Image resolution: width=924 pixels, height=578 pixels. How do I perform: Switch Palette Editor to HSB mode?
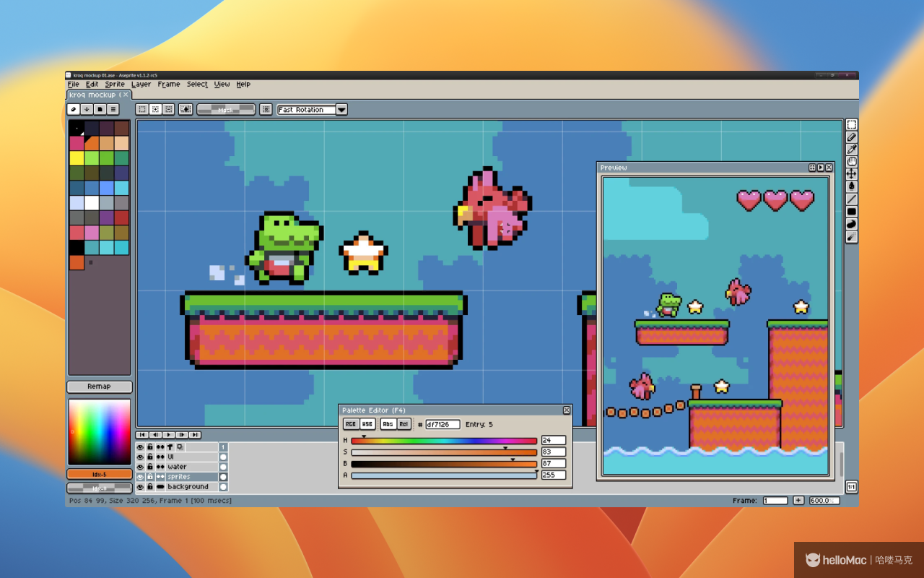tap(367, 424)
